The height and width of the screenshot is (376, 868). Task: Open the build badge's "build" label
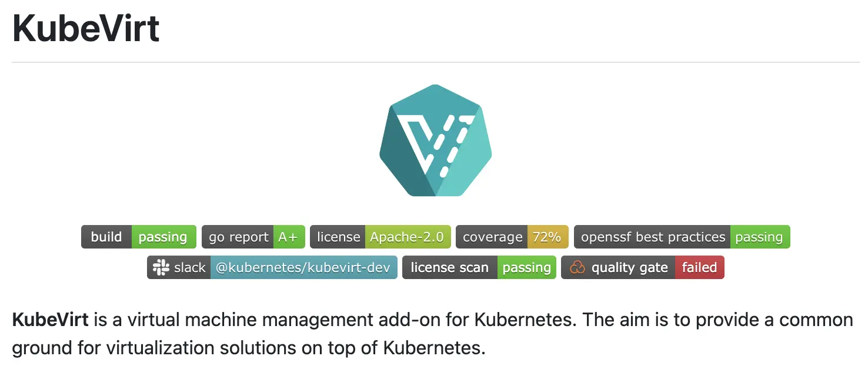point(106,237)
